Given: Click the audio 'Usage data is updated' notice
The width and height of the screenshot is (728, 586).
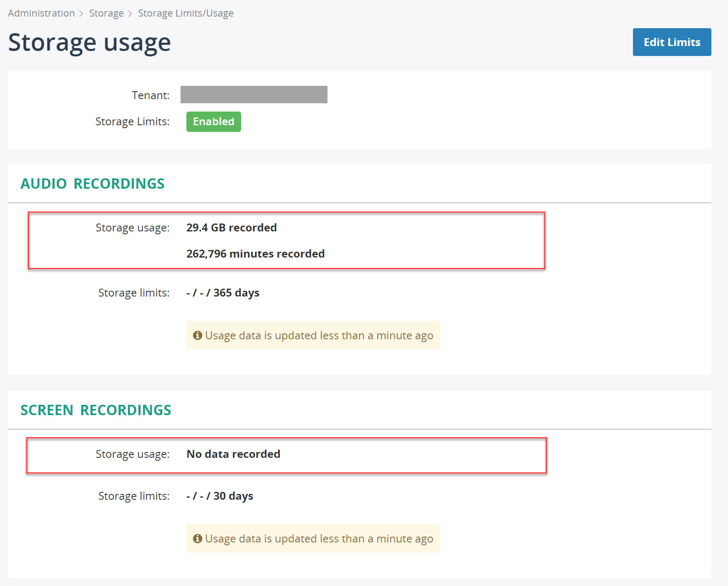Looking at the screenshot, I should [x=313, y=335].
